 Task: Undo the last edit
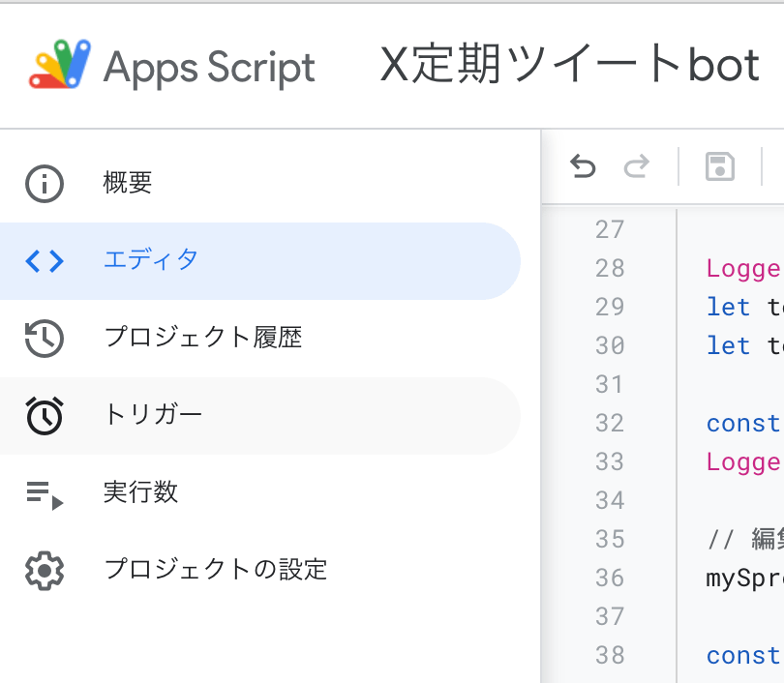tap(583, 166)
